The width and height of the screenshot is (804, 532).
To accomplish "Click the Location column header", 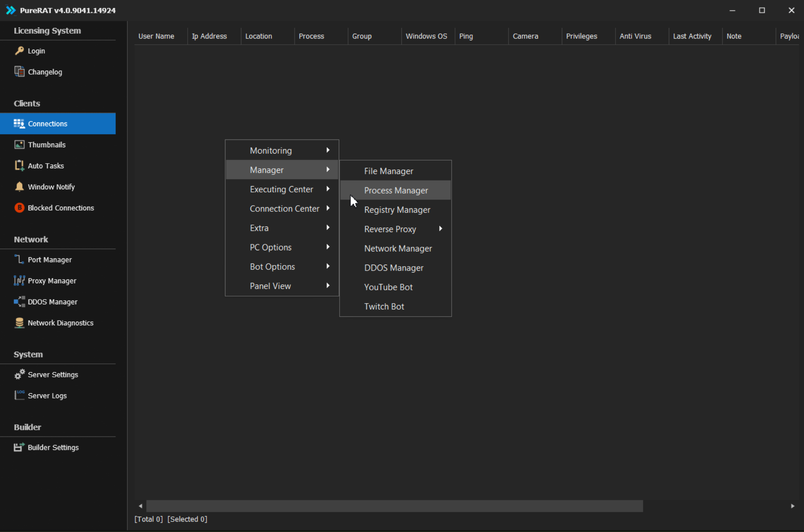I will [267, 36].
